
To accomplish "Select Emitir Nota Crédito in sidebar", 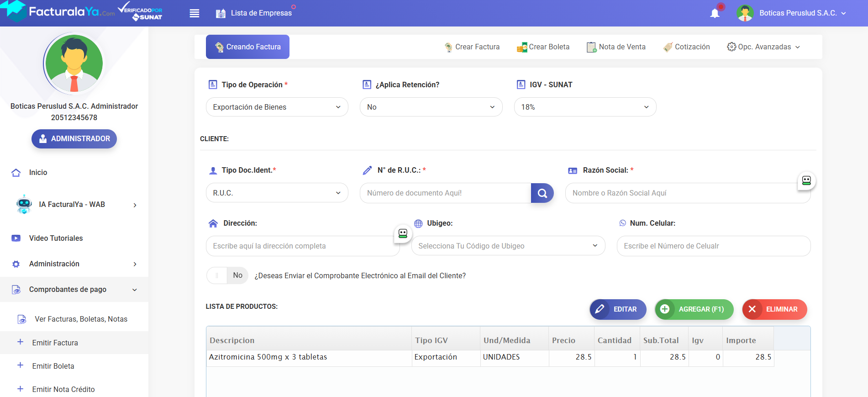I will click(63, 390).
